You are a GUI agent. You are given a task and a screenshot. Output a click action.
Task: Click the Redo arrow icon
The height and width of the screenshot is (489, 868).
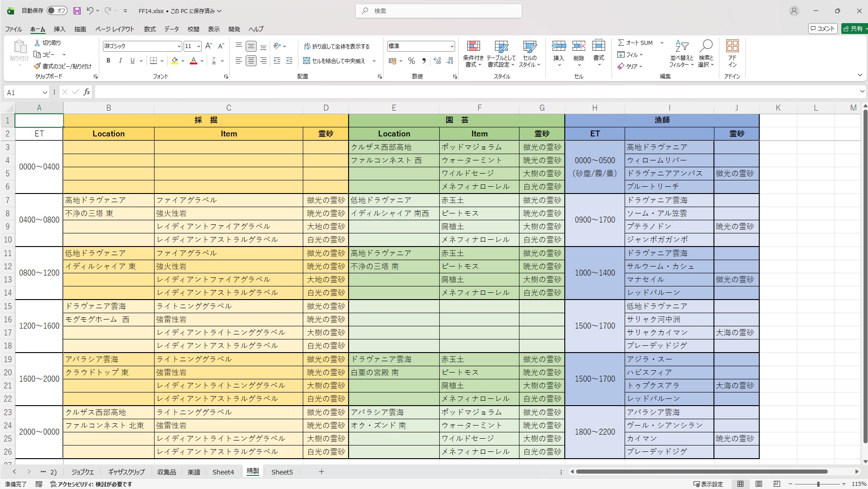click(x=108, y=11)
